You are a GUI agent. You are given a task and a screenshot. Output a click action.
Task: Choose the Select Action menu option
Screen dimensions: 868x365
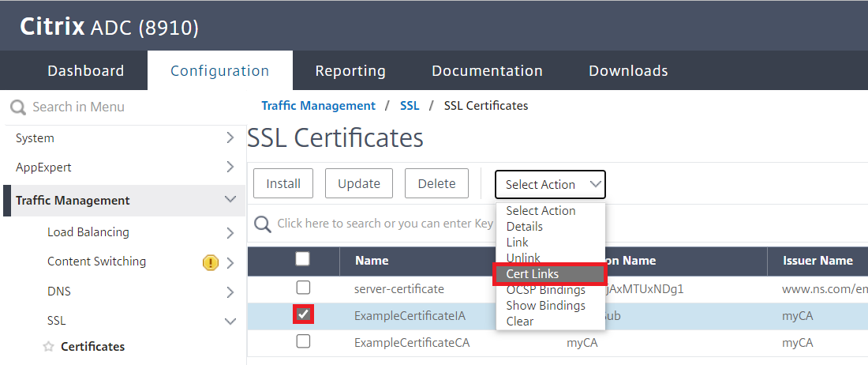coord(550,211)
